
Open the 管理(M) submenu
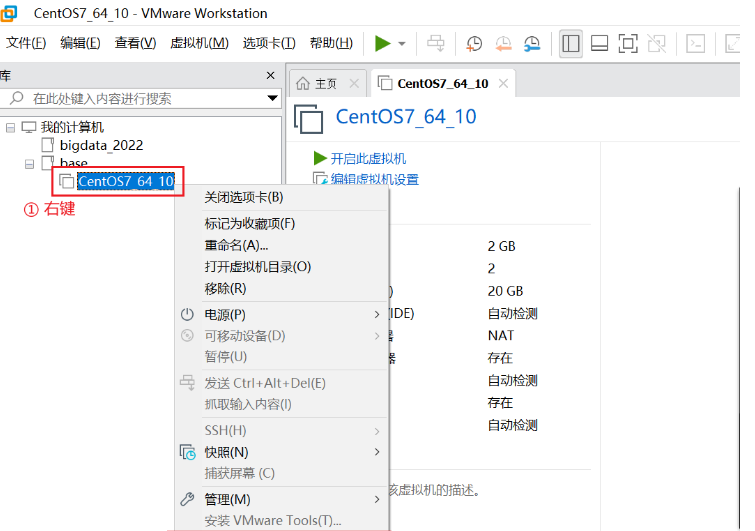282,499
